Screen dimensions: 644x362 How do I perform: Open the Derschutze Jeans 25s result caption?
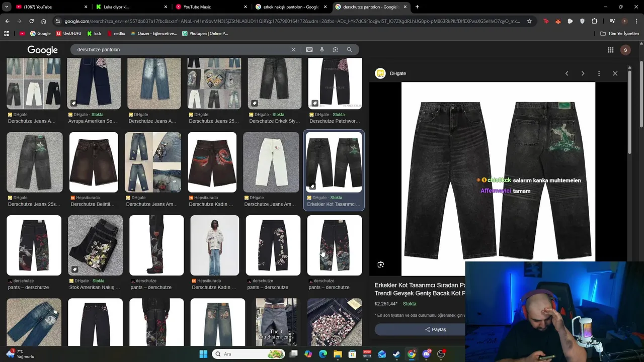(34, 204)
